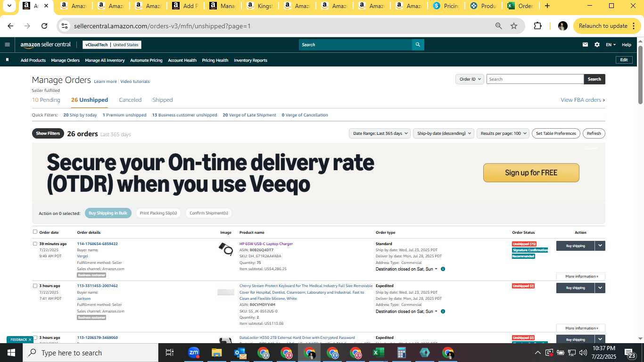The image size is (644, 362).
Task: Bookmark this page with the star icon
Action: tap(514, 26)
